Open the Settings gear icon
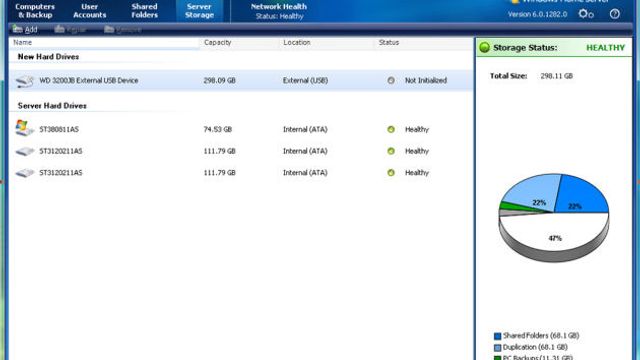 586,14
